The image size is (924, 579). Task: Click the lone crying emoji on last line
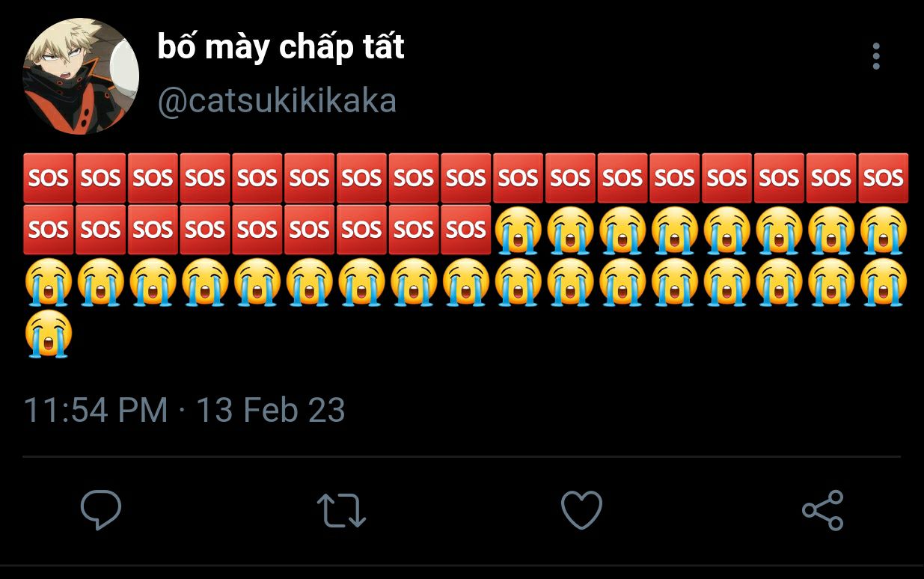[49, 335]
